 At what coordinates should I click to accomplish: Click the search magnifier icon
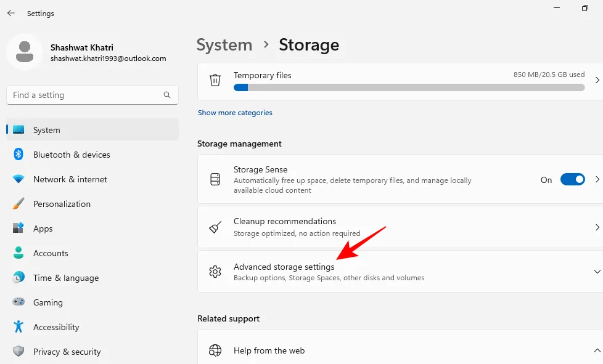167,95
